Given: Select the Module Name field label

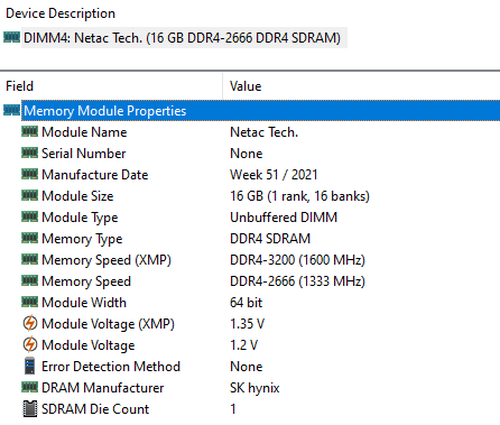Looking at the screenshot, I should (x=84, y=132).
